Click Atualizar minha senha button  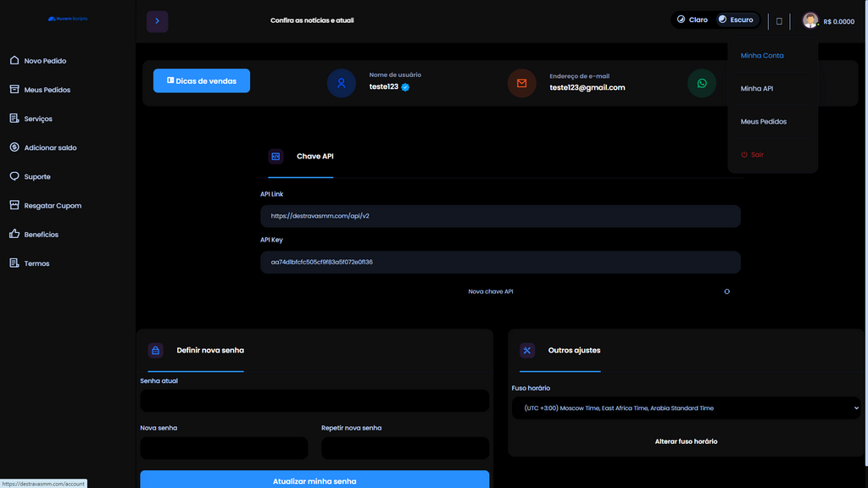[x=314, y=480]
